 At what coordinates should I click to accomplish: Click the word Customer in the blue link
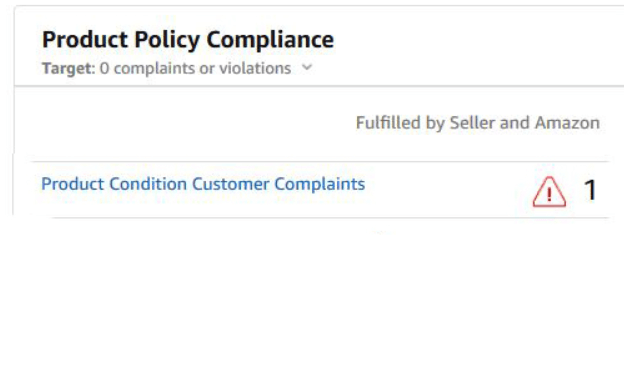point(230,184)
